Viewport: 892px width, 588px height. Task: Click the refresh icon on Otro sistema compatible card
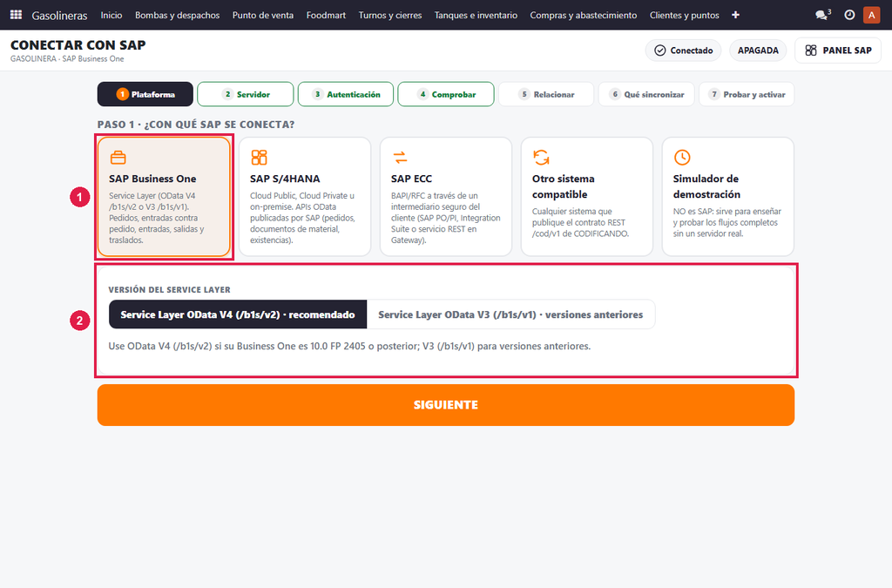[541, 157]
